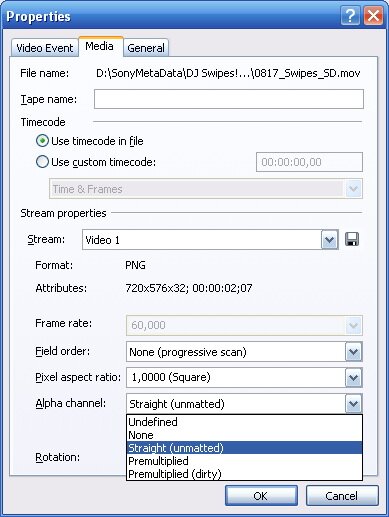Click the OK button
The width and height of the screenshot is (389, 517).
[x=261, y=496]
